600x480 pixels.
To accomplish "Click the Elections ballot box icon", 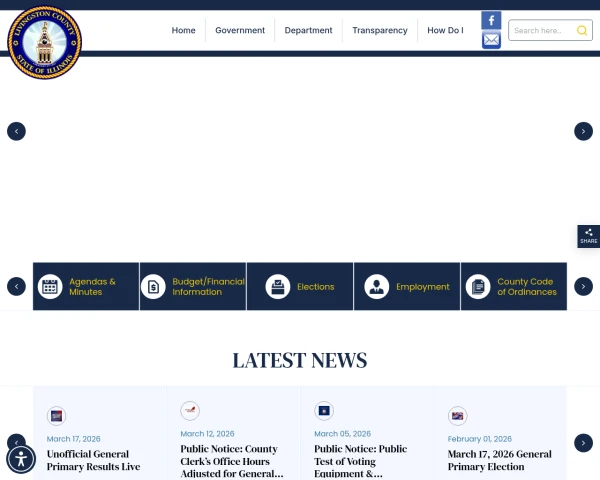I will pos(278,286).
